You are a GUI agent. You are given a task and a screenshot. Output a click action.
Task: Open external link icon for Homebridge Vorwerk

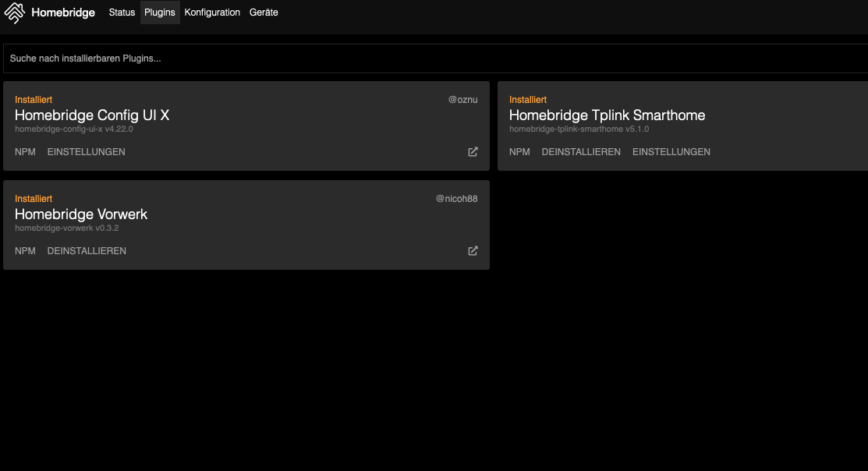coord(473,251)
